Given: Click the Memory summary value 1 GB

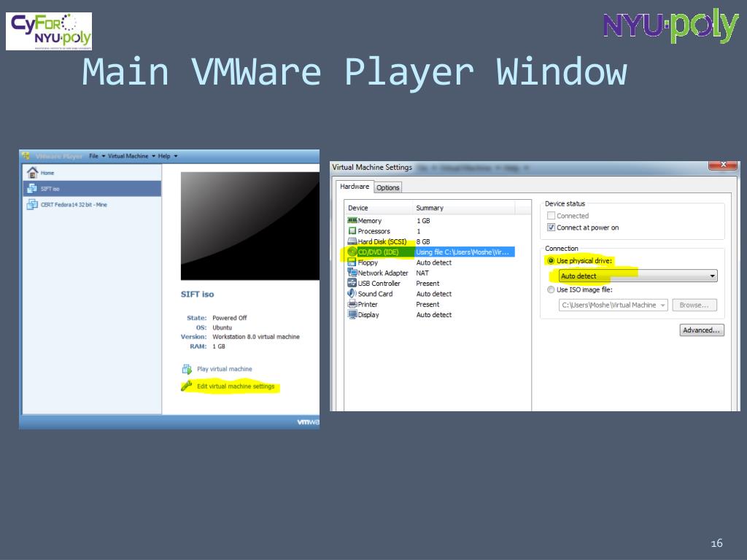Looking at the screenshot, I should 423,221.
